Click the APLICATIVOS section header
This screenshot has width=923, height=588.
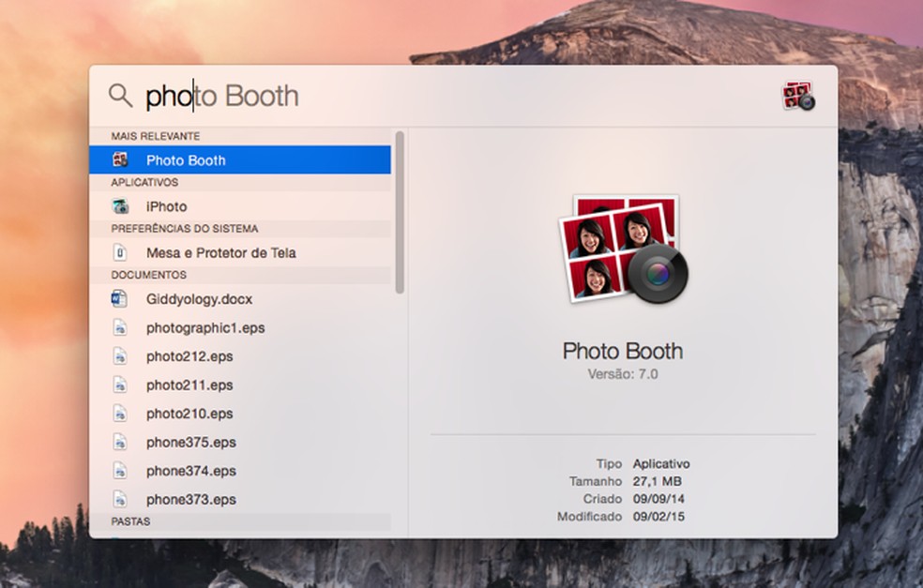[144, 183]
